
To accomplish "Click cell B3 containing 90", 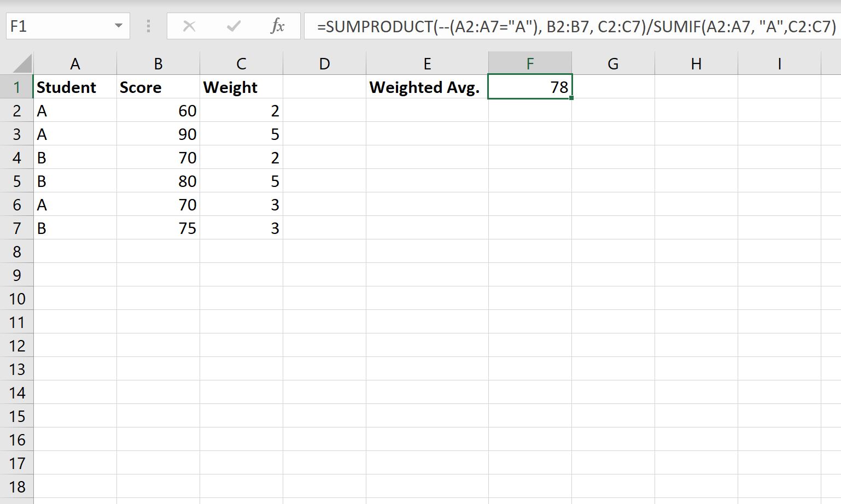I will coord(157,134).
